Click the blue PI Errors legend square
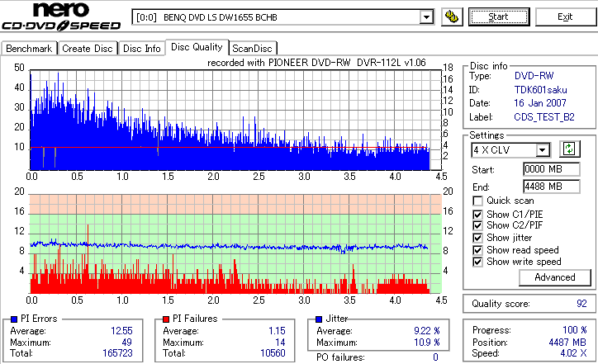The height and width of the screenshot is (364, 598). tap(14, 319)
